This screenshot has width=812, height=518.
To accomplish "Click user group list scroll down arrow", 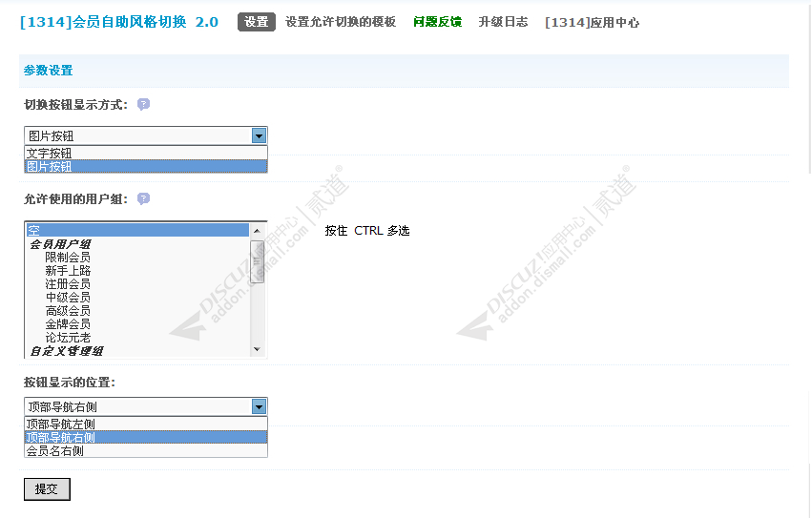I will coord(258,350).
